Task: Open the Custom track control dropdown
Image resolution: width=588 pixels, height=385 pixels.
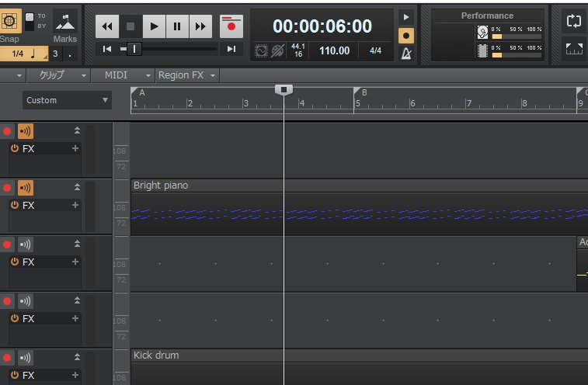Action: point(67,100)
